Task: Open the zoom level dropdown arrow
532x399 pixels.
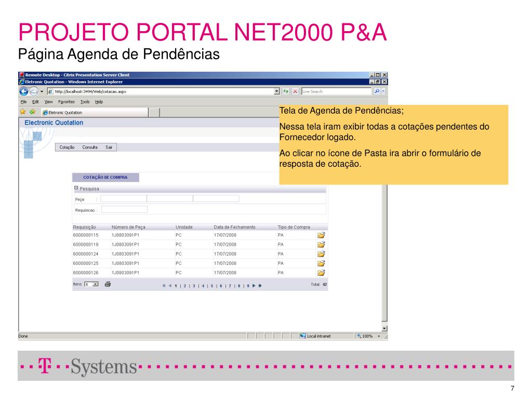Action: pyautogui.click(x=379, y=336)
